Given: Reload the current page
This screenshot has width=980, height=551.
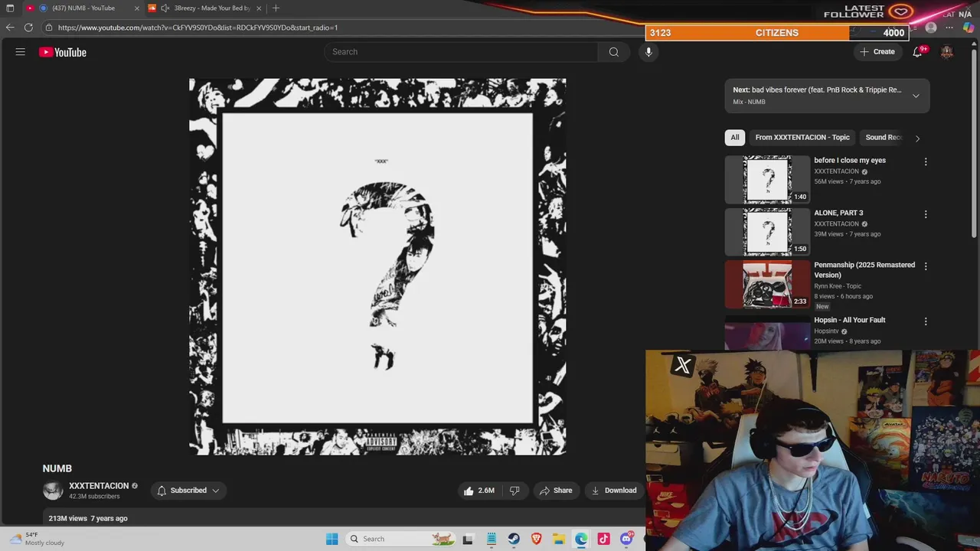Looking at the screenshot, I should pos(28,28).
